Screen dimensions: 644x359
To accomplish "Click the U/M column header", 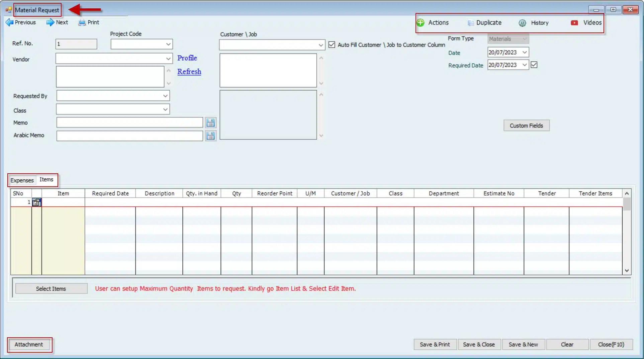I will 310,193.
